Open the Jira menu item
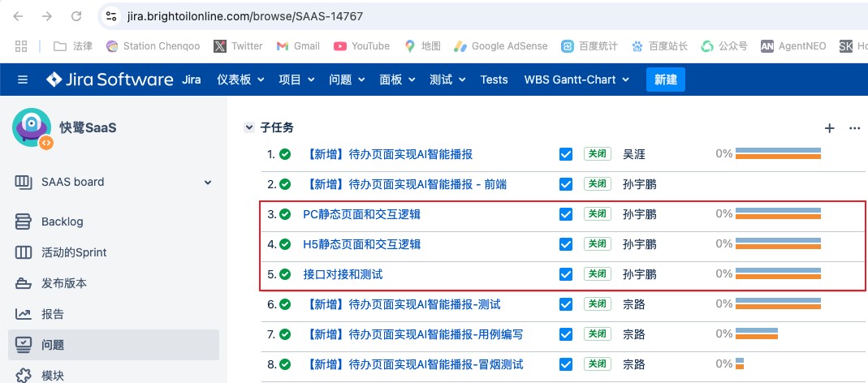Screen dimensions: 868x383 click(x=192, y=80)
